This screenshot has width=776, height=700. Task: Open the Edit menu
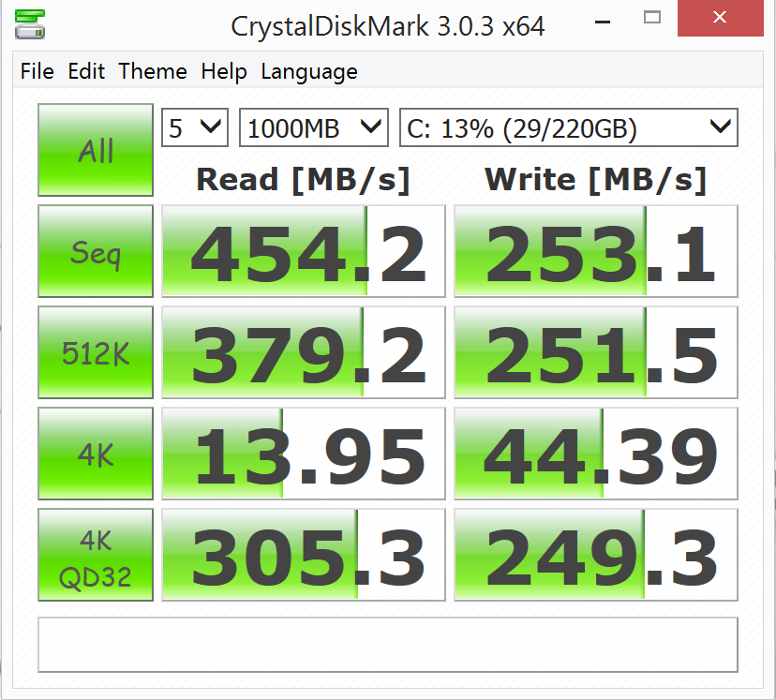(x=86, y=71)
